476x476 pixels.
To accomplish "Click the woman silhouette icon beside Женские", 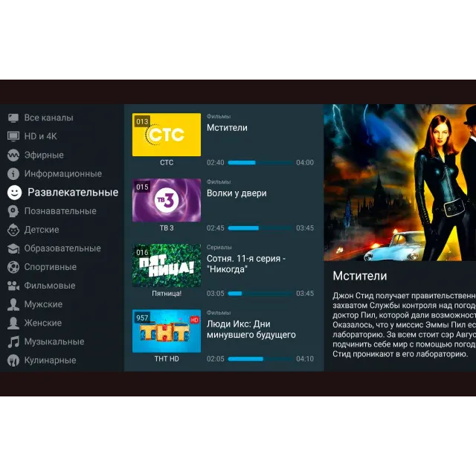I will click(13, 323).
